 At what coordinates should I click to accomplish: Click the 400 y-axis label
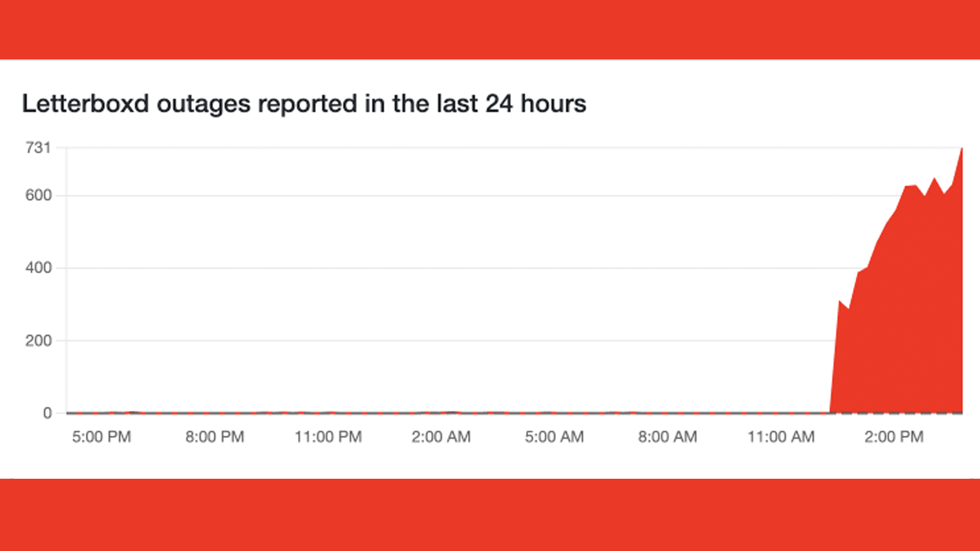pos(38,268)
